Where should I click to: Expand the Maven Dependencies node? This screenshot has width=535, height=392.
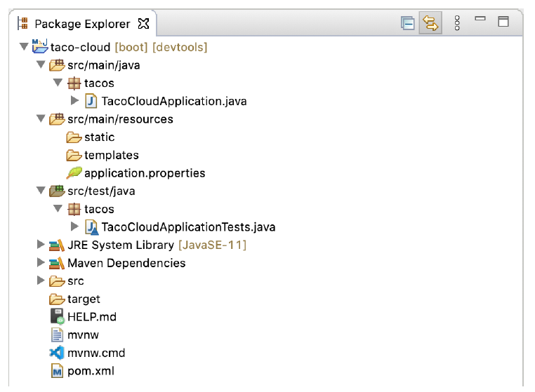pos(41,263)
